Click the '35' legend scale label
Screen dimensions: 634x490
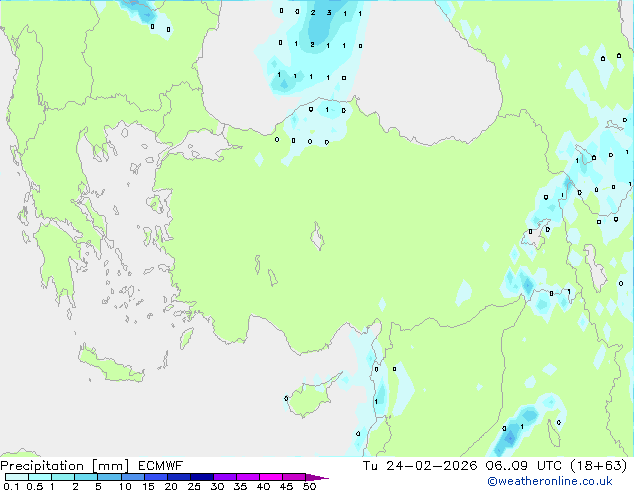tap(240, 486)
